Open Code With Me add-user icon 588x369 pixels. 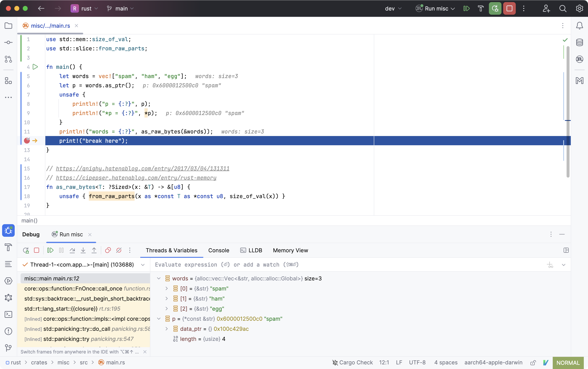tap(546, 9)
